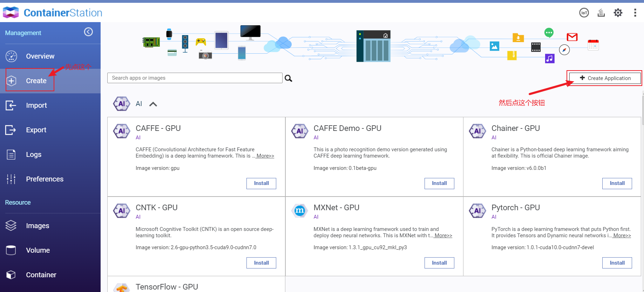The width and height of the screenshot is (644, 292).
Task: Click the AI category hexagon icon
Action: coord(122,104)
